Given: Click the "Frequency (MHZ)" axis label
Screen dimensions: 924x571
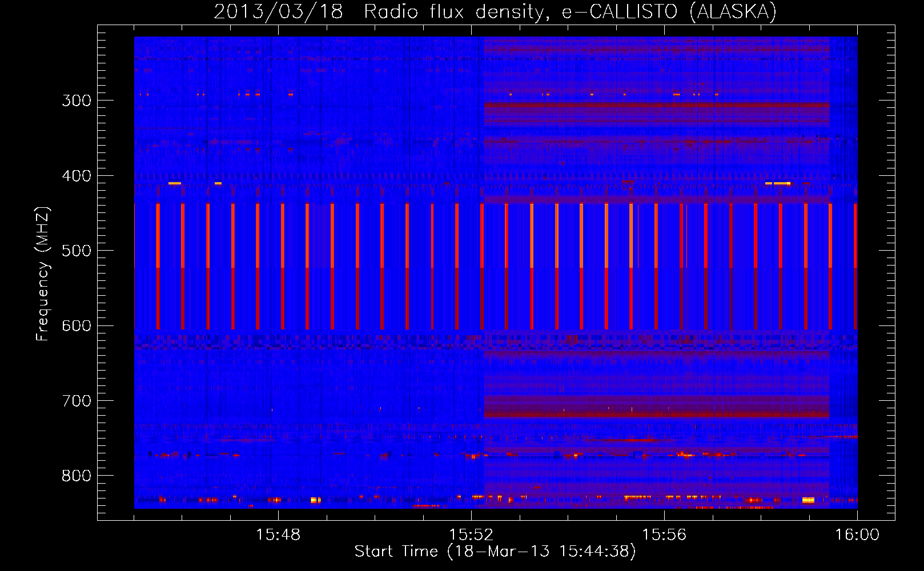Looking at the screenshot, I should pos(43,274).
